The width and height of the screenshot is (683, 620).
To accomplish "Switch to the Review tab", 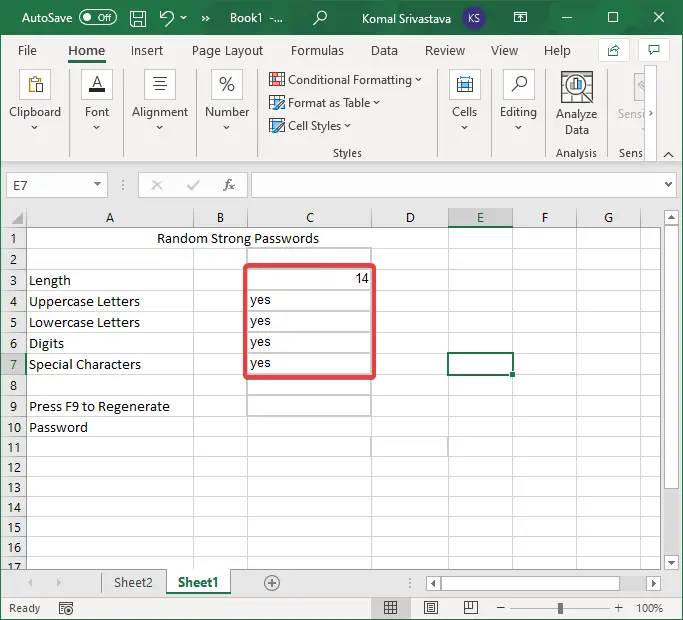I will coord(445,51).
